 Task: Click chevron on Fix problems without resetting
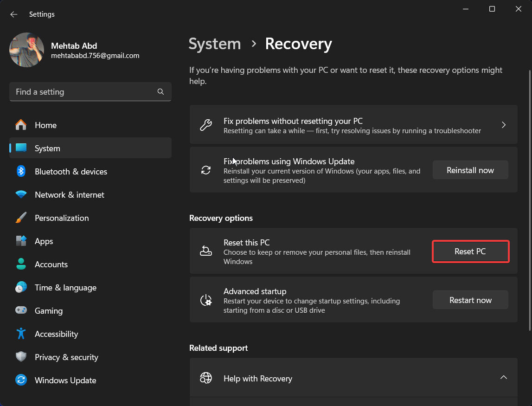[504, 125]
